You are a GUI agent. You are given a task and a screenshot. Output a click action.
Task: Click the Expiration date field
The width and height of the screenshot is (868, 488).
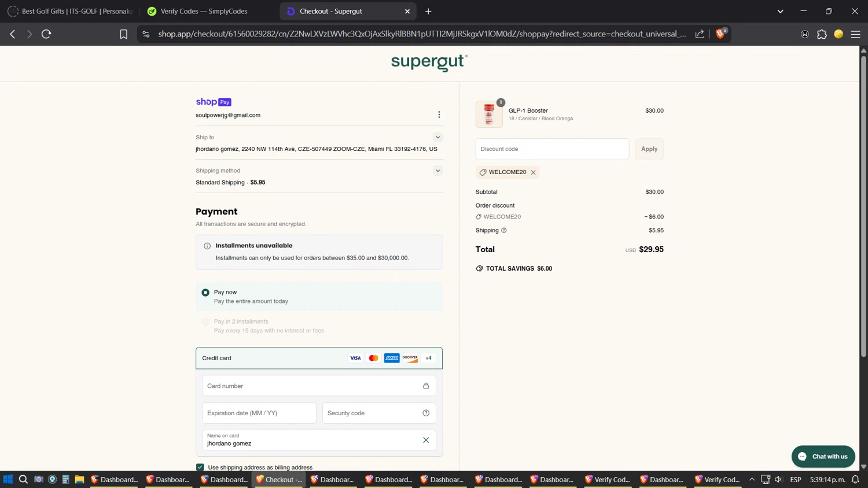(x=259, y=413)
